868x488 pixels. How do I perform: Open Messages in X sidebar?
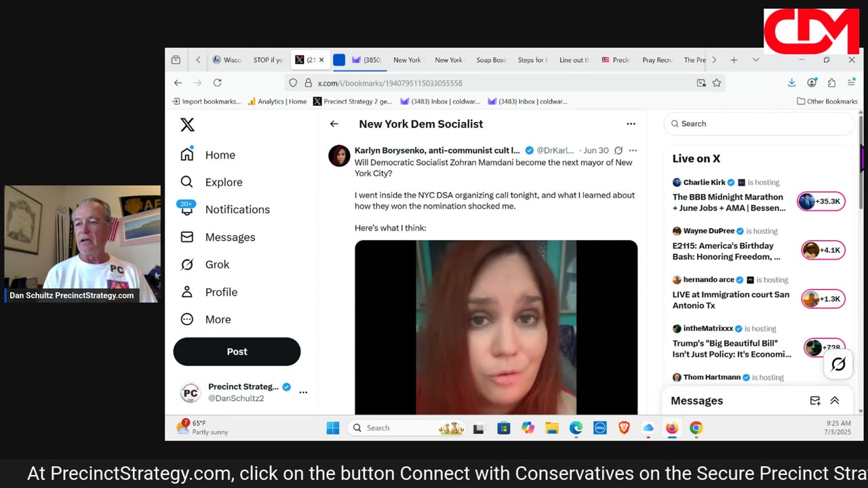tap(218, 237)
